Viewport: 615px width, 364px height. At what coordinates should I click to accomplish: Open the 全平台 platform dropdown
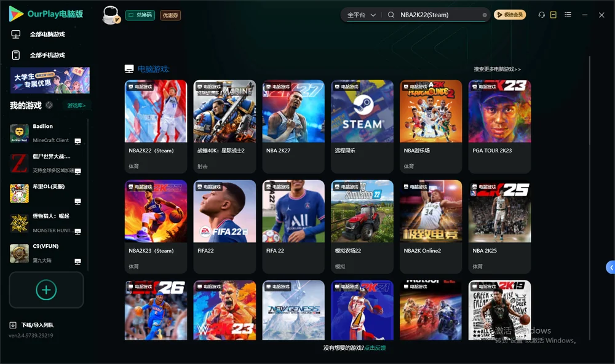tap(361, 15)
